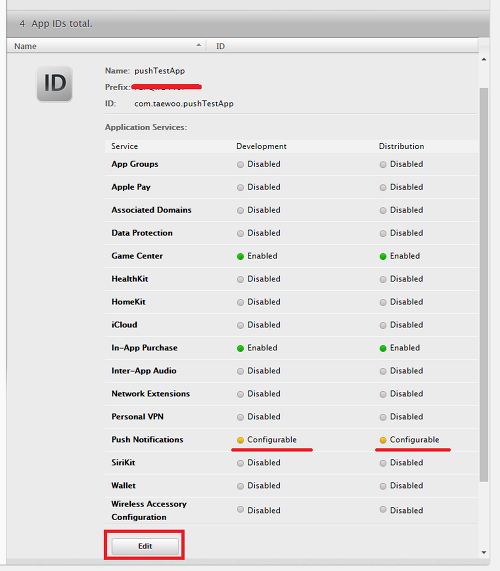Click the "Game Center" service name
Image resolution: width=500 pixels, height=571 pixels.
[137, 256]
